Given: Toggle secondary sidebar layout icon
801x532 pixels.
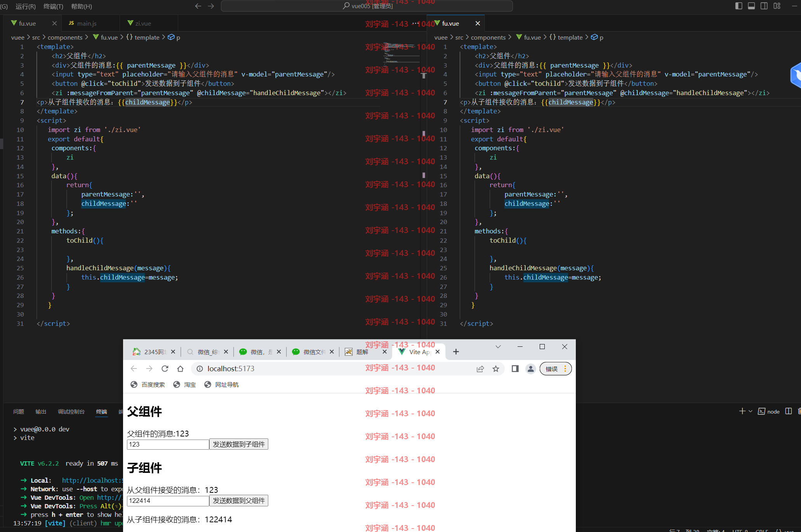Looking at the screenshot, I should point(764,6).
